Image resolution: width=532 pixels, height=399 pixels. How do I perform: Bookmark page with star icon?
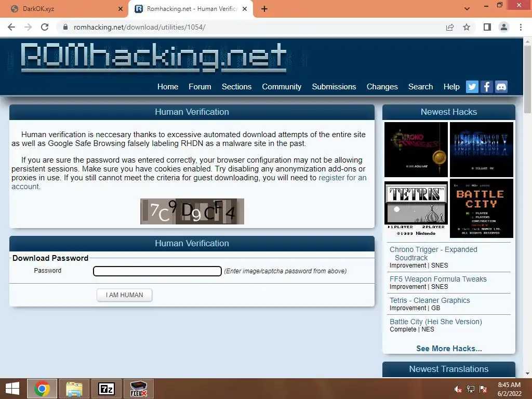[467, 27]
